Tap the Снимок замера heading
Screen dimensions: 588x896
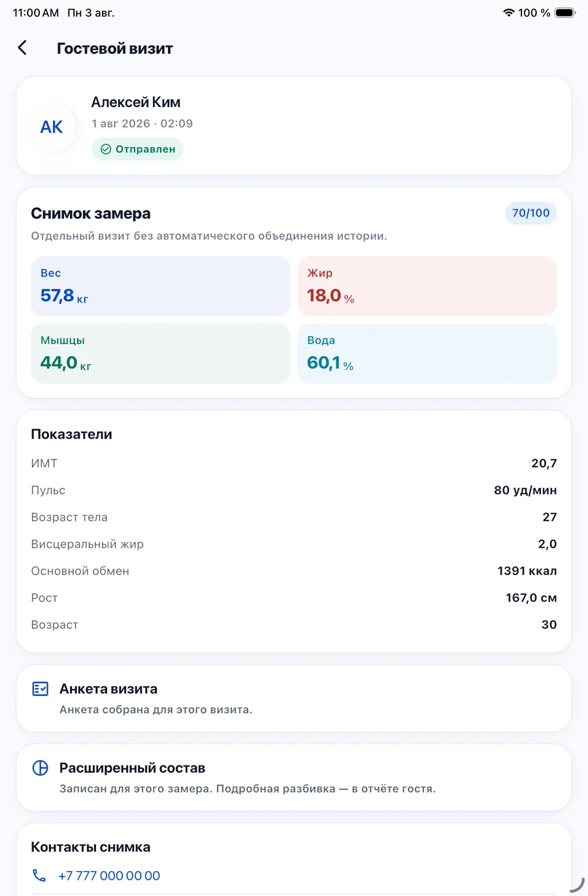click(x=91, y=213)
